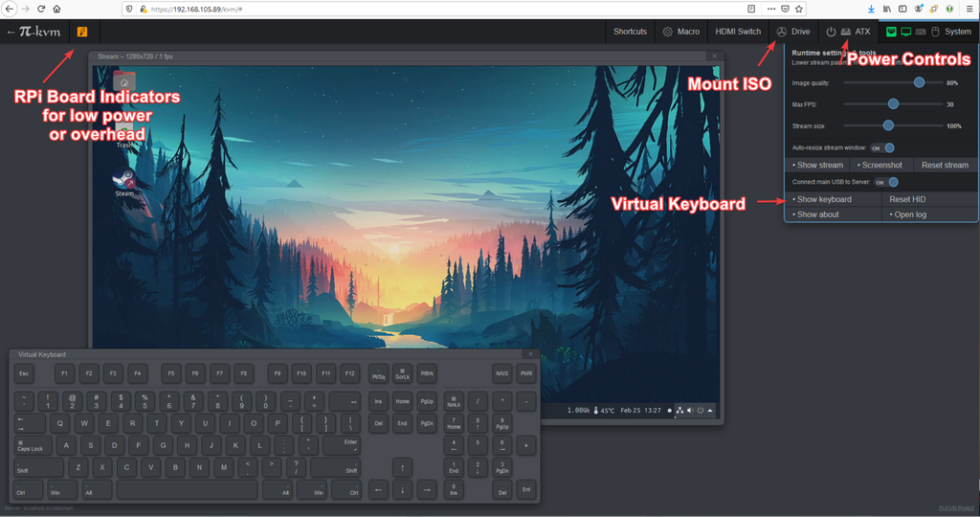Click the Firefox bookmark star icon
The image size is (980, 517).
click(x=799, y=9)
